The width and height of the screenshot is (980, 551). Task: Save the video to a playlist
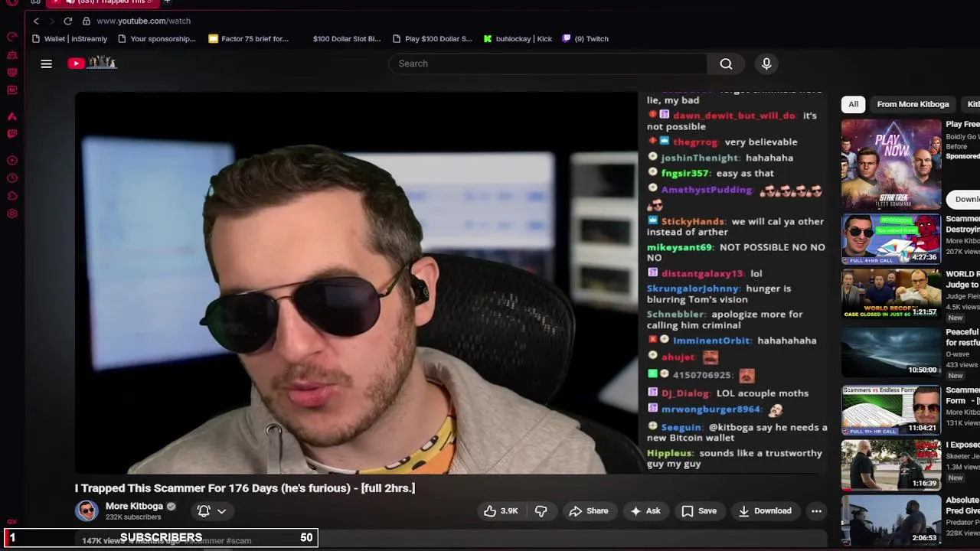[x=699, y=511]
